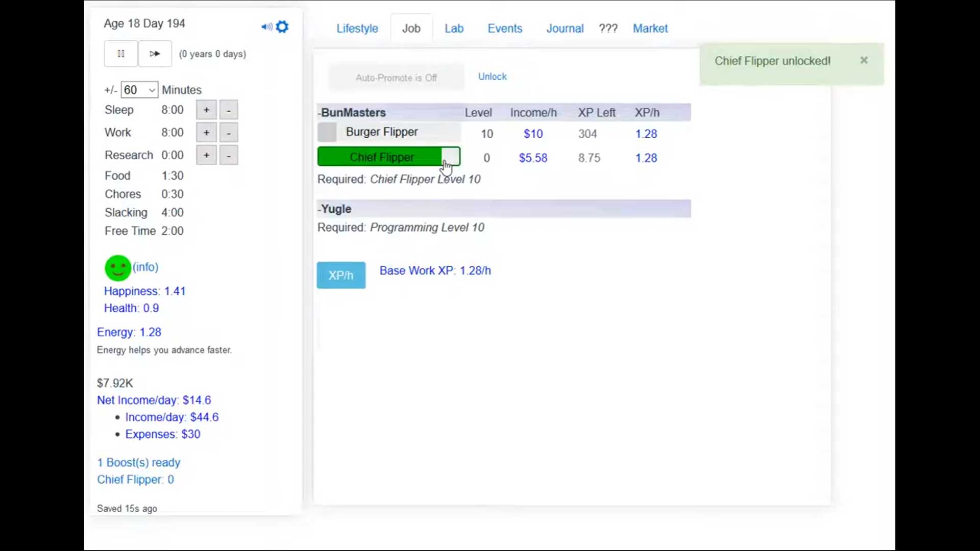Mute the game sound via speaker icon
This screenshot has height=551, width=980.
tap(266, 27)
